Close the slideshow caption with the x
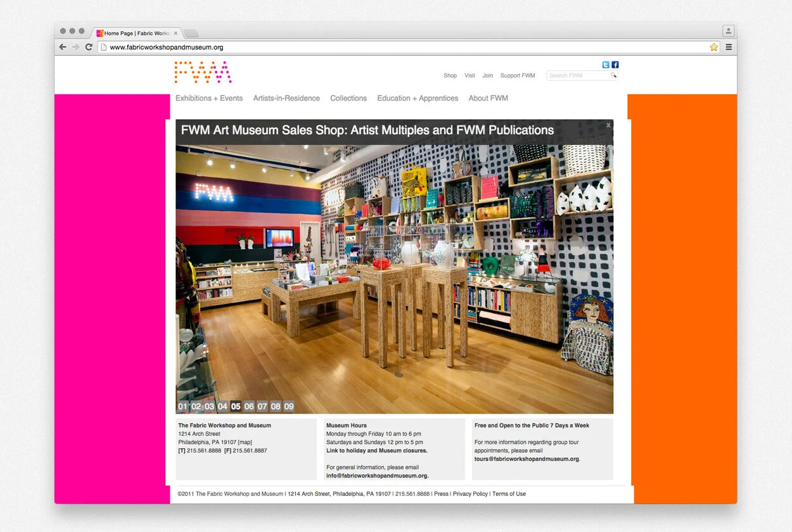 tap(608, 125)
